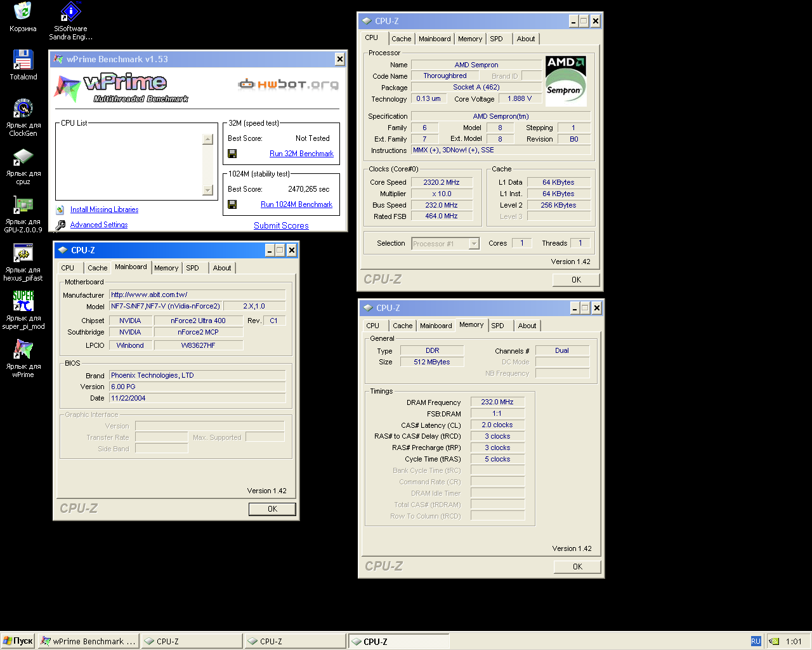812x650 pixels.
Task: Click the Multiplier value x 10.0
Action: [442, 194]
